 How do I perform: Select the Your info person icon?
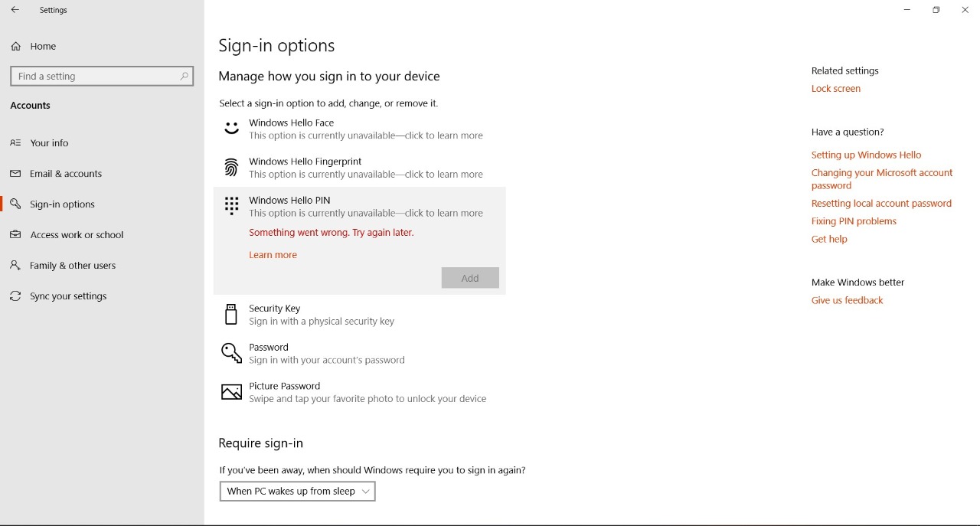pos(15,143)
